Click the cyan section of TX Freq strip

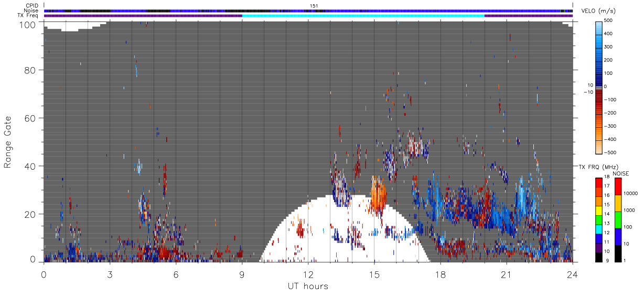click(363, 16)
